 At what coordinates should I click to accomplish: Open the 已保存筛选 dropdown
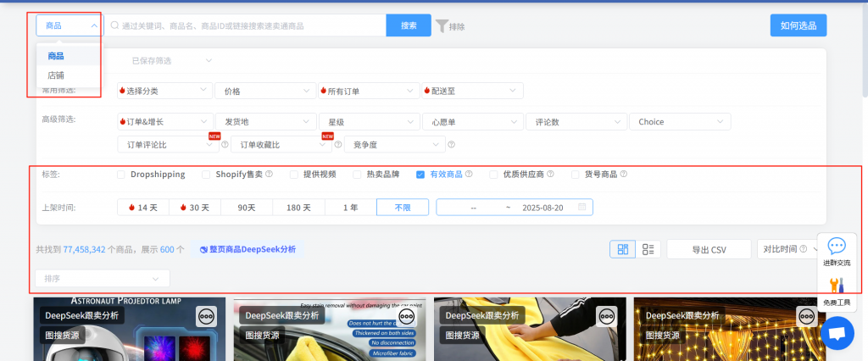pos(171,60)
